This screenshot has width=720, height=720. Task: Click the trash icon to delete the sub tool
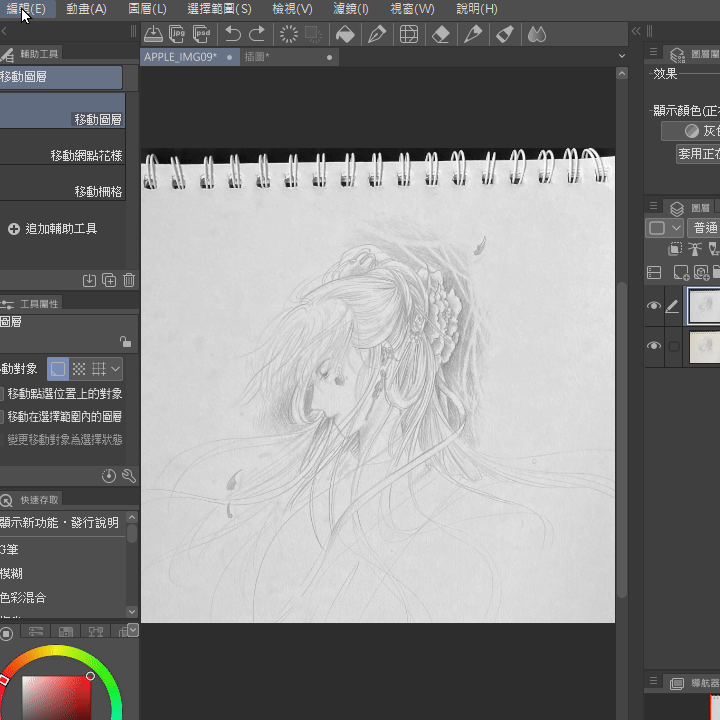[129, 280]
